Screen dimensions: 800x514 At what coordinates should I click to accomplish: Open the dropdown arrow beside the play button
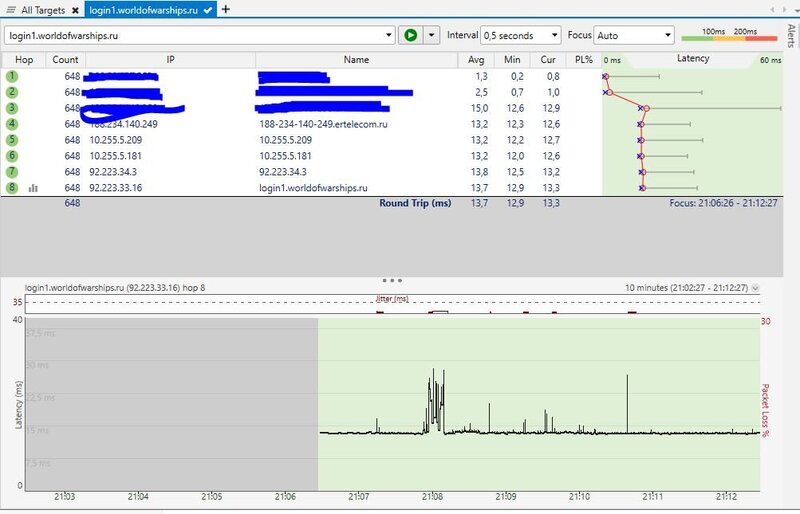432,35
